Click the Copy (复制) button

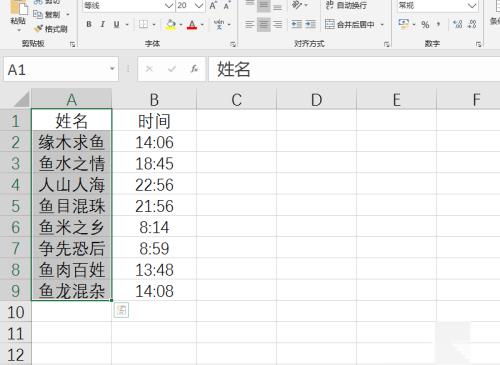coord(47,15)
